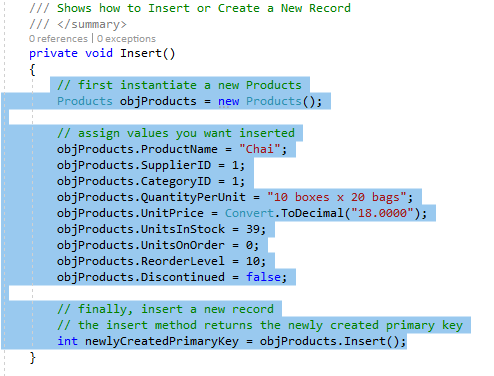Click the 'new' keyword in instantiation line
The width and height of the screenshot is (494, 376).
(228, 101)
